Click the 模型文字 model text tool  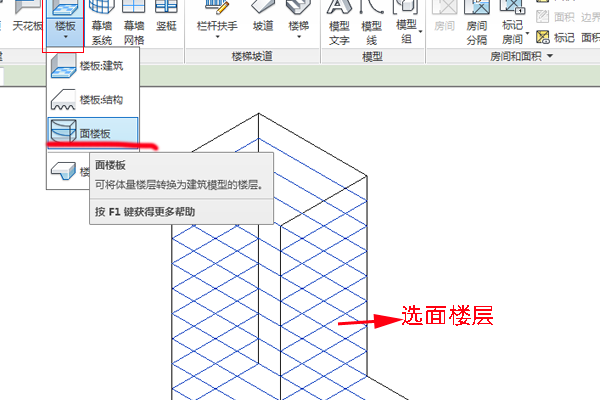point(339,23)
